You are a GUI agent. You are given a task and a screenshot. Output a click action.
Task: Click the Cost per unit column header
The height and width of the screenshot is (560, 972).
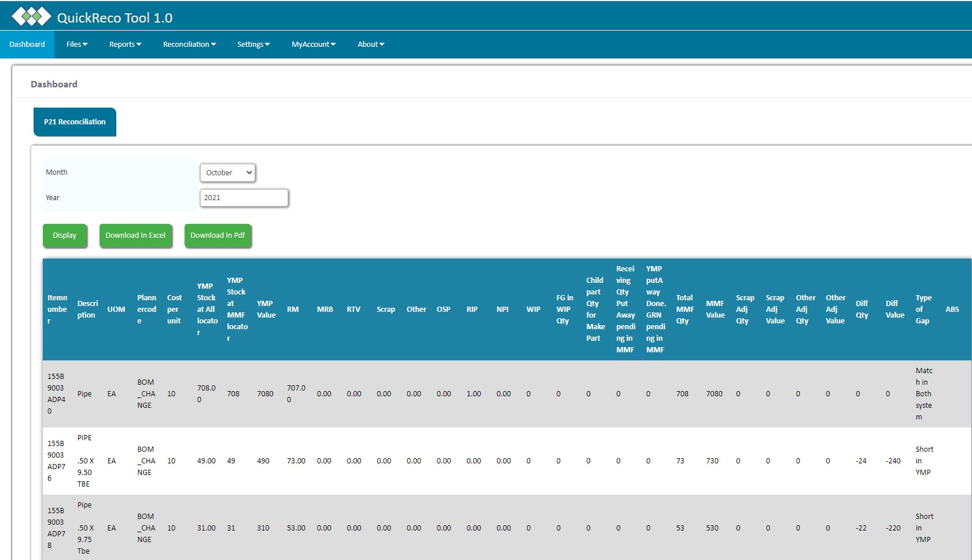(x=174, y=310)
